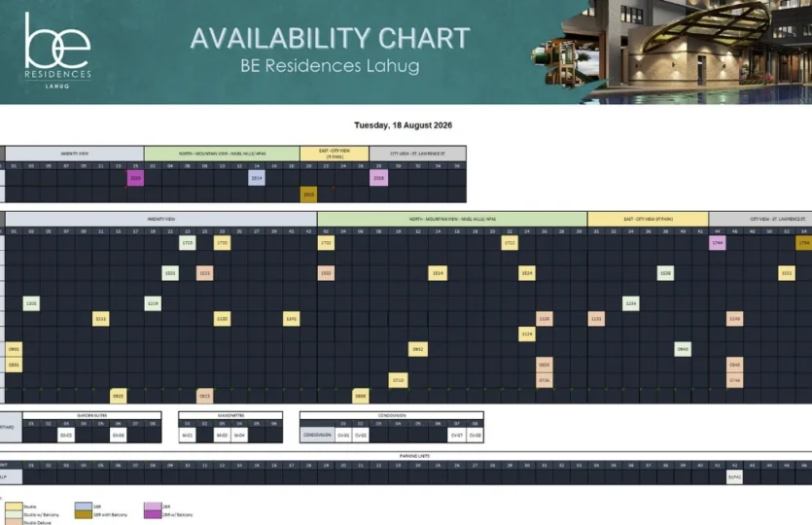Click the East - City View (IT Park) lower header

[x=648, y=219]
